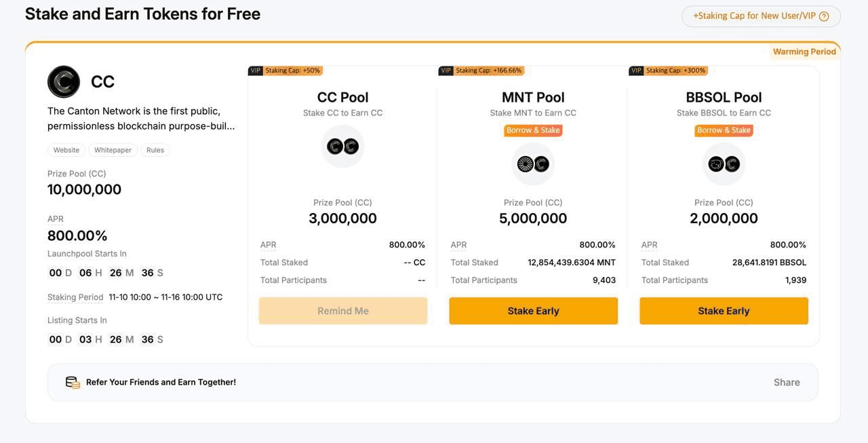Click the MNT Pool paired-coin icon

pyautogui.click(x=533, y=163)
